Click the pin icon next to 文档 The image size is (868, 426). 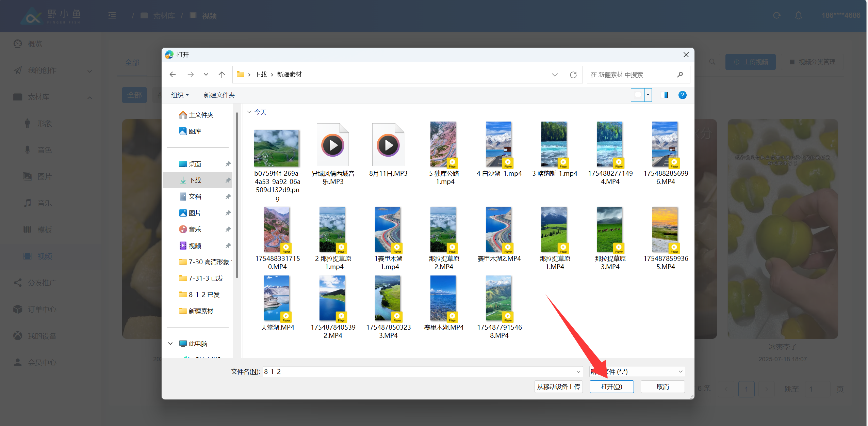228,196
